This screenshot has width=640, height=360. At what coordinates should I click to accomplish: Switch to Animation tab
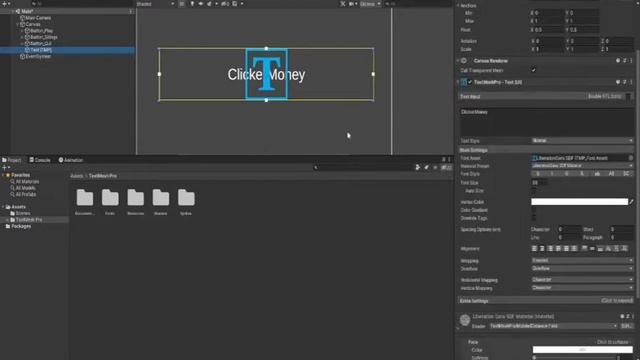71,160
